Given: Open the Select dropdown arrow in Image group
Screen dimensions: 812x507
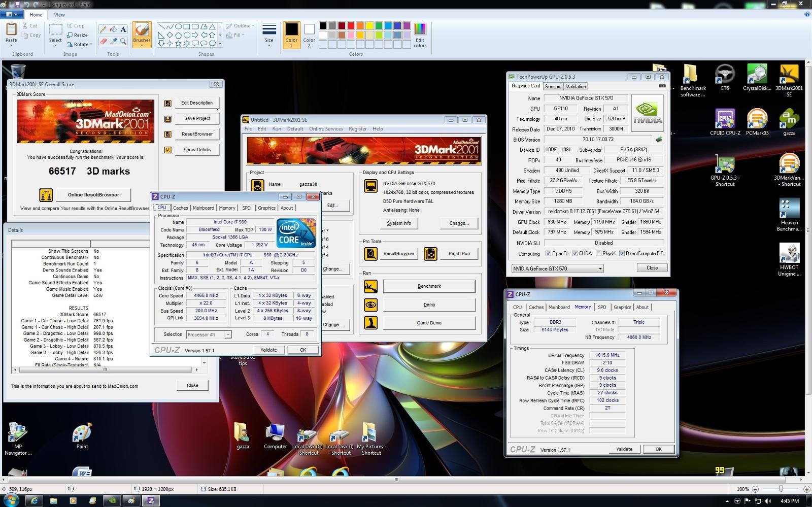Looking at the screenshot, I should pyautogui.click(x=55, y=46).
